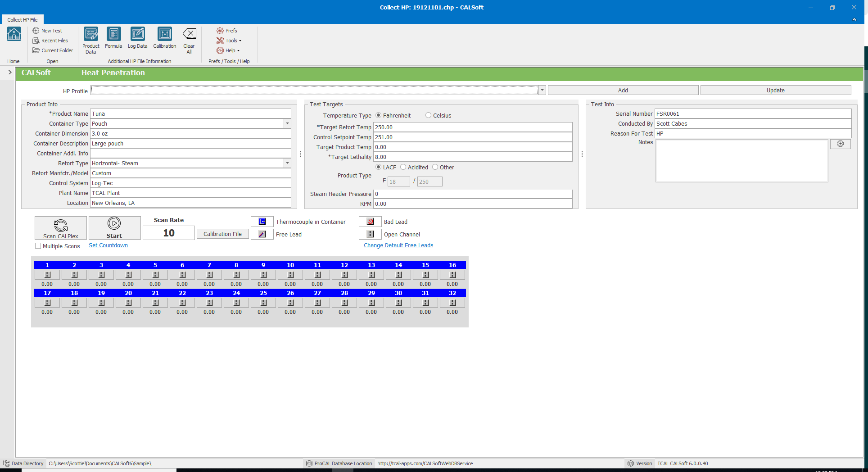
Task: Click the Update profile button
Action: click(776, 90)
